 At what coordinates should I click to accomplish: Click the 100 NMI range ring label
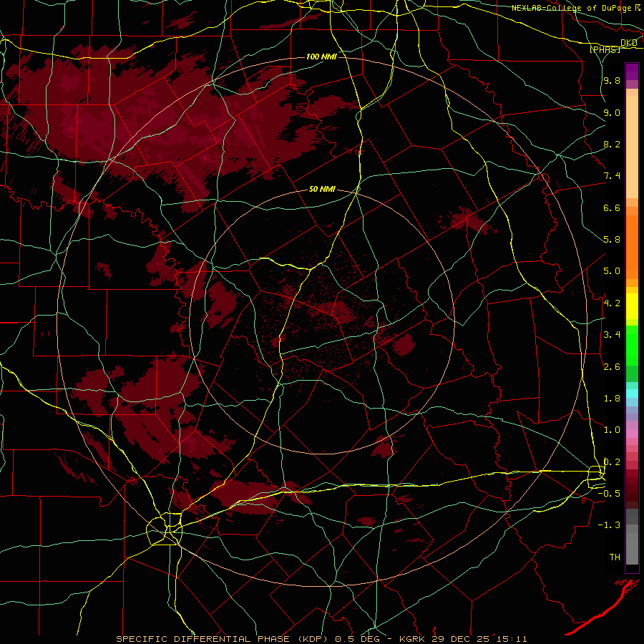tap(321, 57)
